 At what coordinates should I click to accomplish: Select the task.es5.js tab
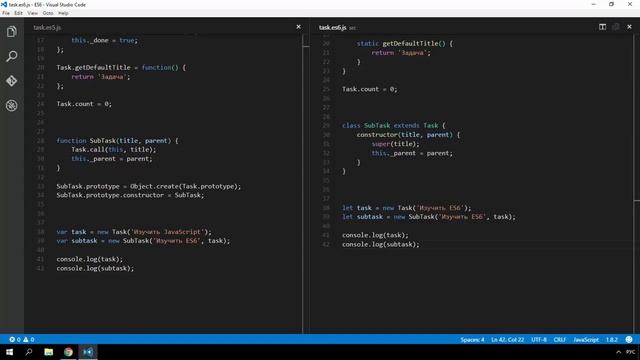(47, 27)
